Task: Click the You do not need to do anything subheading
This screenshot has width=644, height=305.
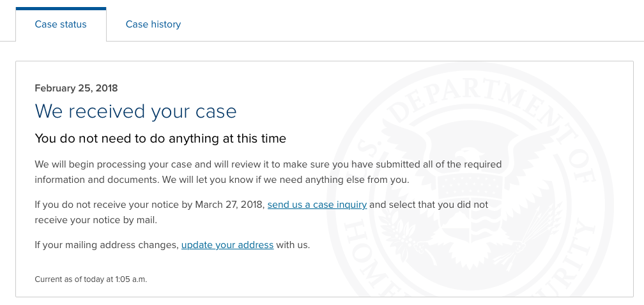Action: (x=160, y=139)
